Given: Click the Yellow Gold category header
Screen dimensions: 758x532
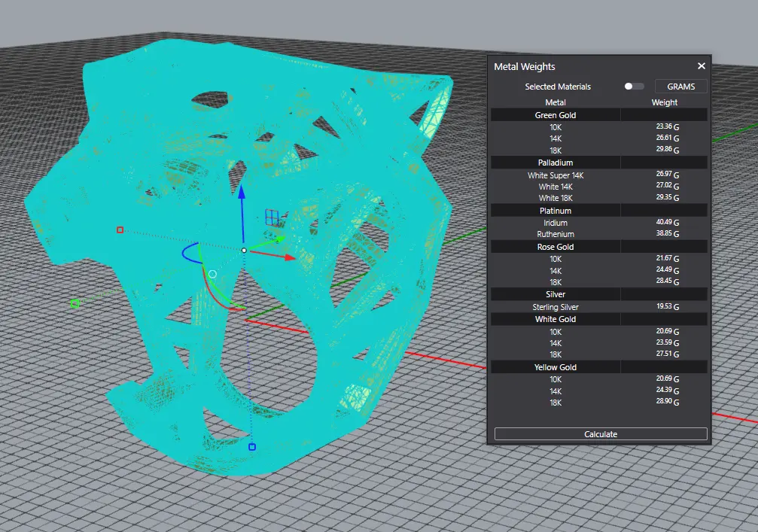Looking at the screenshot, I should 556,367.
